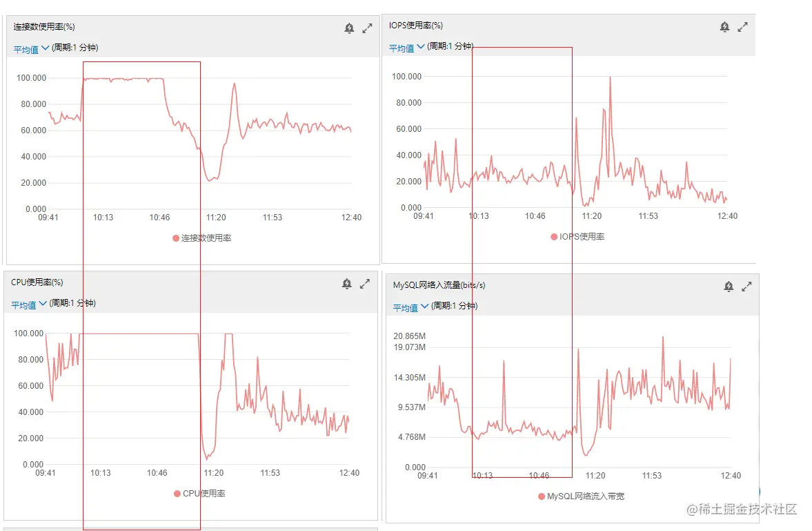The image size is (812, 531).
Task: Open 平均值 dropdown in MySQL网络入流量 panel
Action: (x=410, y=307)
